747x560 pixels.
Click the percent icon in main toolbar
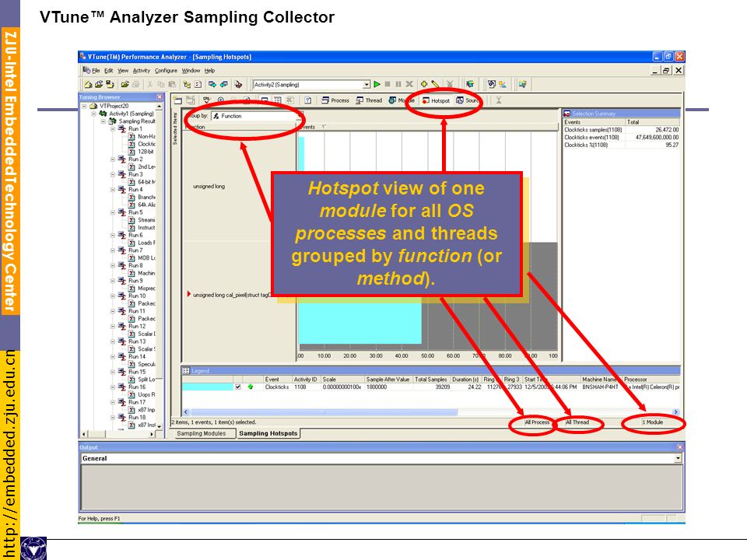pyautogui.click(x=503, y=84)
